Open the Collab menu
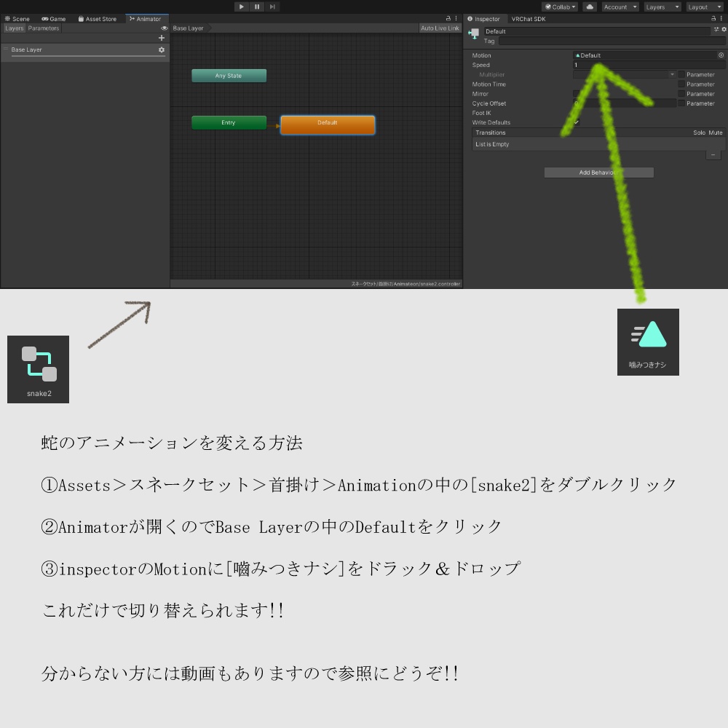 coord(559,7)
